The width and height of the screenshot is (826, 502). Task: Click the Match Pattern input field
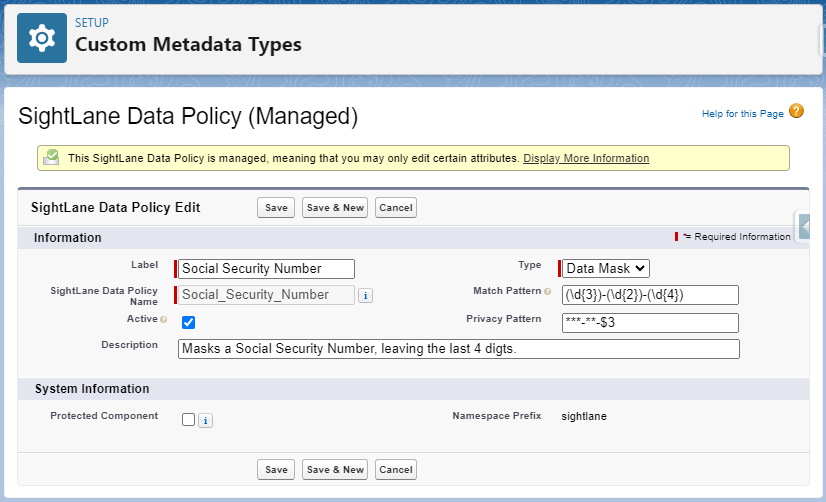[650, 295]
